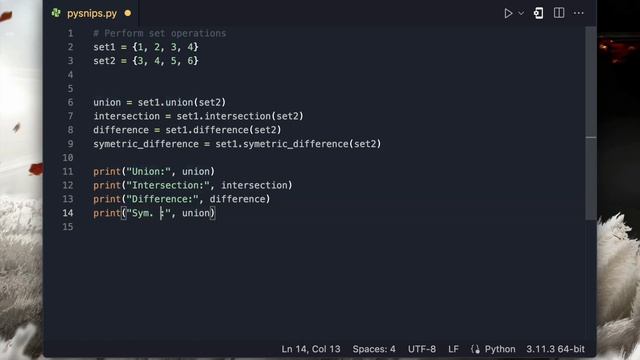Click "Difference:" string on line 13
The width and height of the screenshot is (640, 360).
(162, 199)
